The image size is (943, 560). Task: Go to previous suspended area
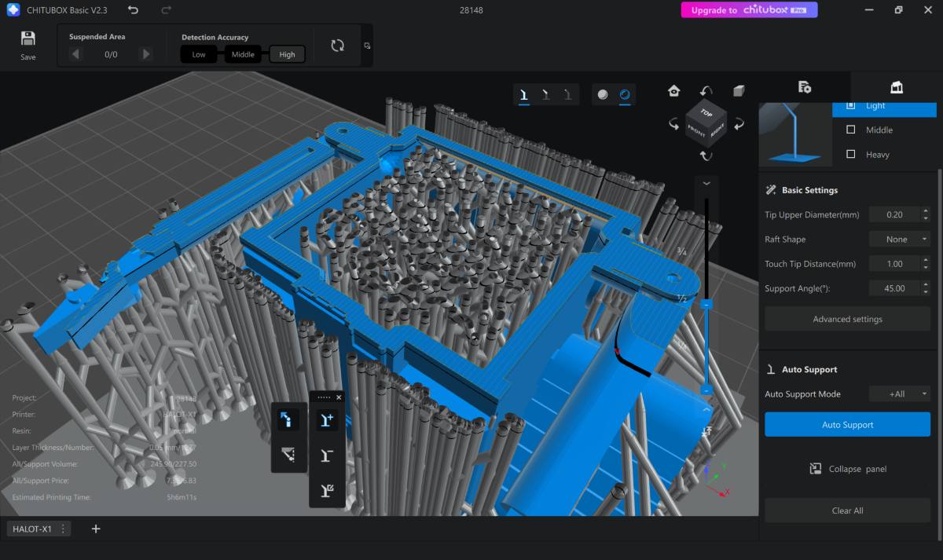pyautogui.click(x=75, y=54)
